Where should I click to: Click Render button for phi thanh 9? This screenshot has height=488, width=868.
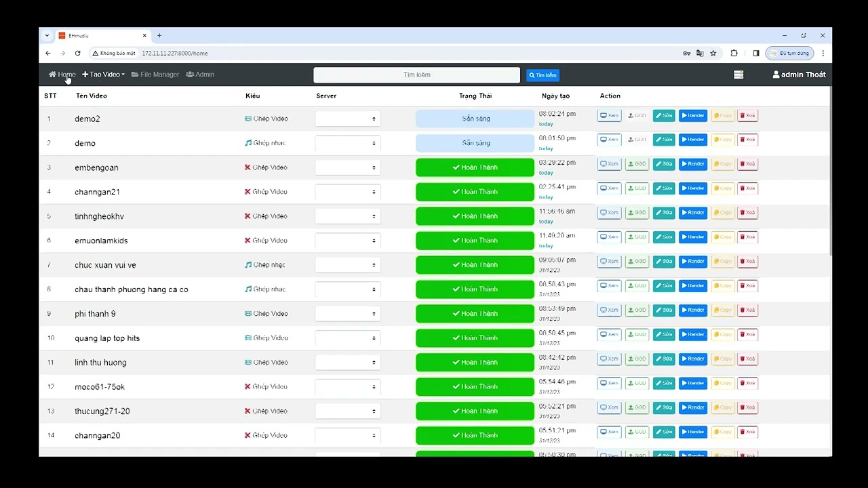693,310
